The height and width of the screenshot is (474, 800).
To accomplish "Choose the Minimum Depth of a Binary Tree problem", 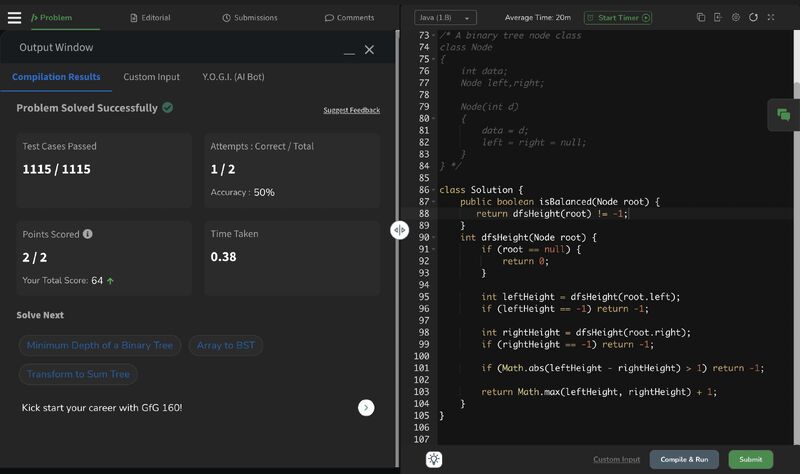I will pyautogui.click(x=100, y=345).
